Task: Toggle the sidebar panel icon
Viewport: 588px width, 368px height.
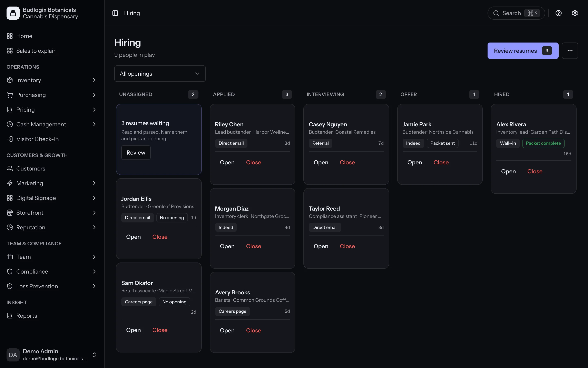Action: pos(115,13)
